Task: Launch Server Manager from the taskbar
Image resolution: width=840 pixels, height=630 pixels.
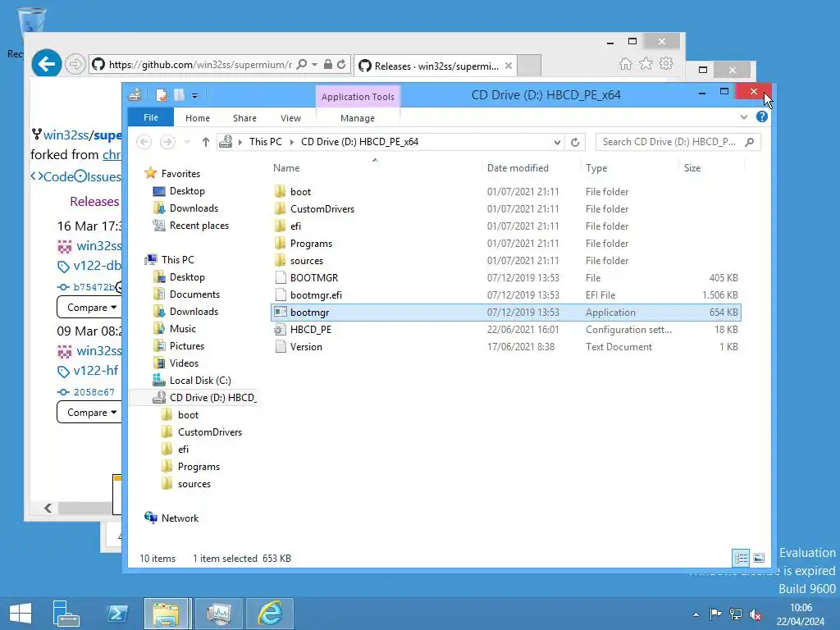Action: coord(66,614)
